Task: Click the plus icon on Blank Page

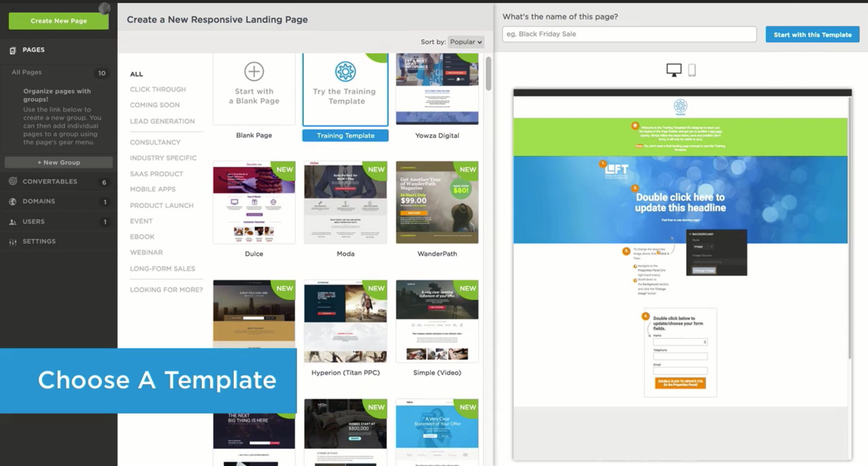Action: click(x=254, y=71)
